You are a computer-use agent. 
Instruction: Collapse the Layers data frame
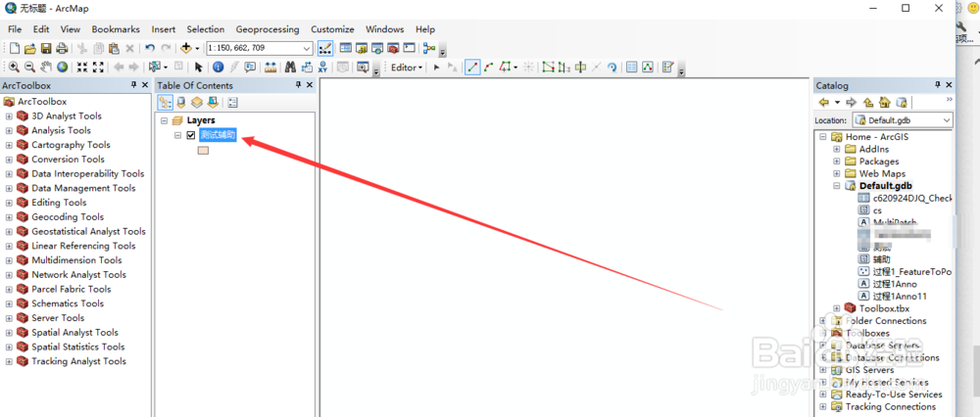165,120
